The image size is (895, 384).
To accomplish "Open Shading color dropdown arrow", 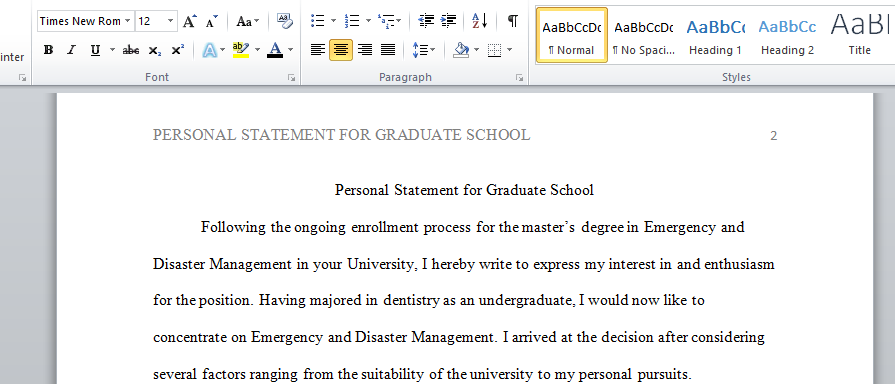I will 477,50.
